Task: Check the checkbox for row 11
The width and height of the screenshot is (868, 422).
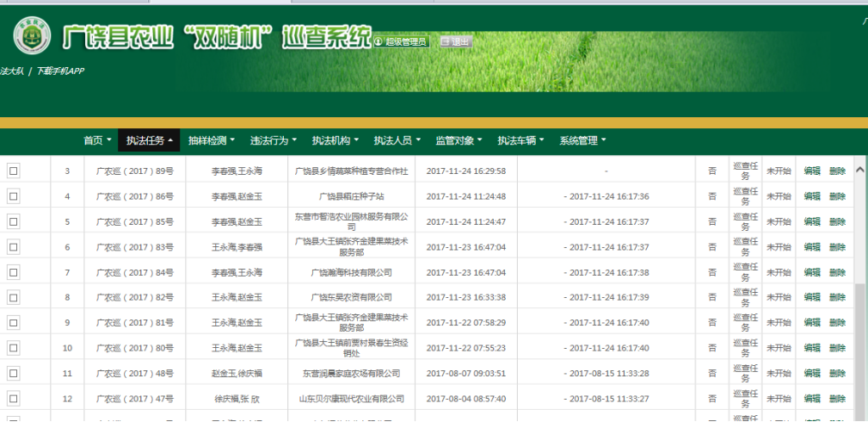Action: [13, 373]
